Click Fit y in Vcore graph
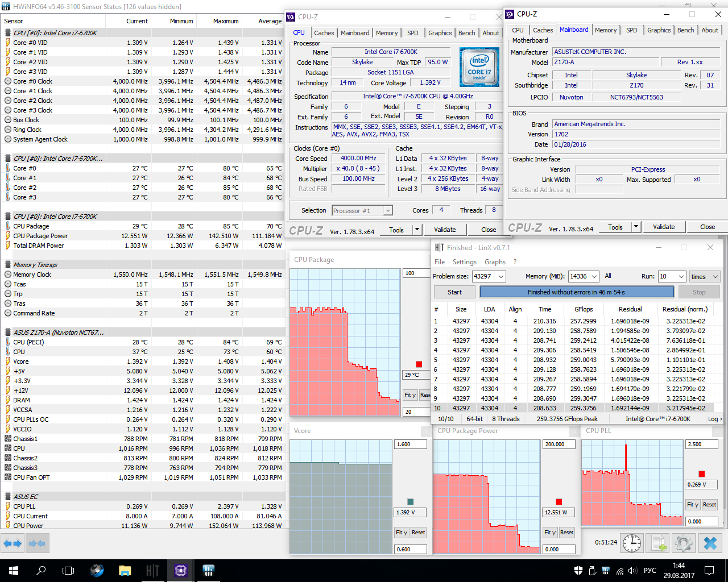The width and height of the screenshot is (728, 582). pos(402,533)
